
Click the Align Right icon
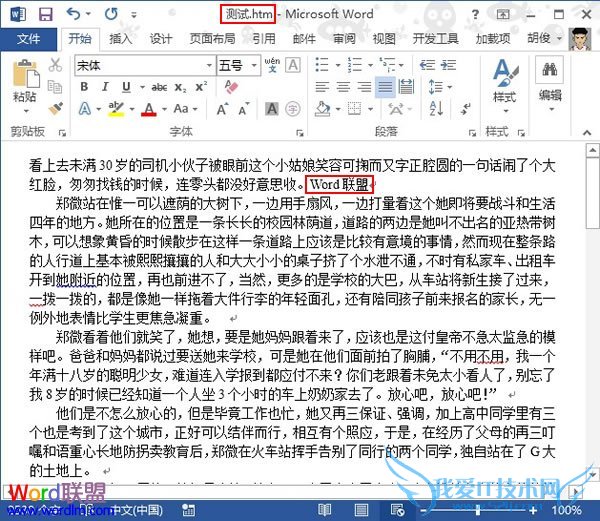click(364, 87)
